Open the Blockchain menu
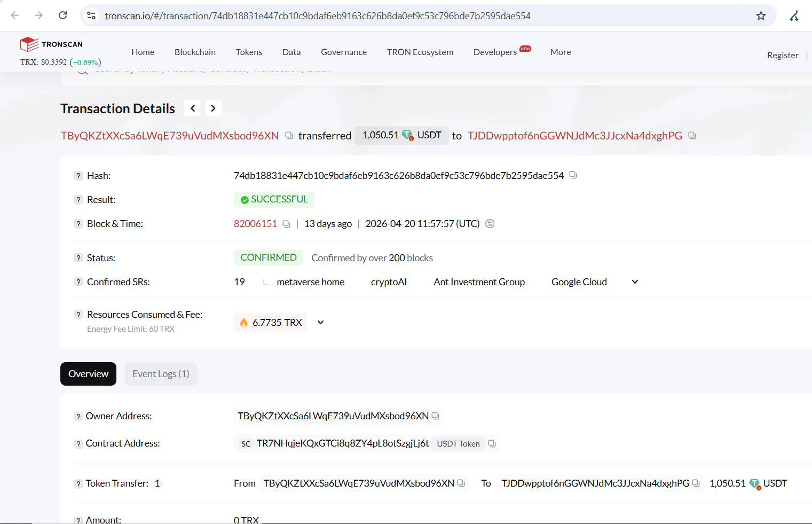This screenshot has height=524, width=812. coord(195,52)
